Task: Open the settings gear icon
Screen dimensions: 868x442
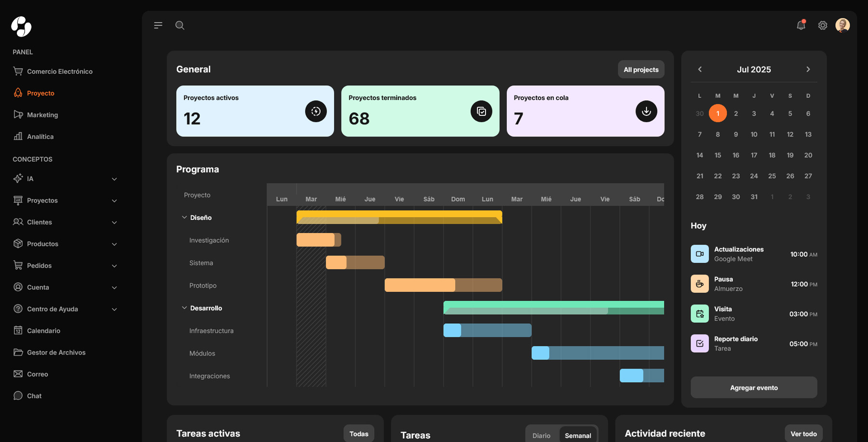Action: pos(823,25)
